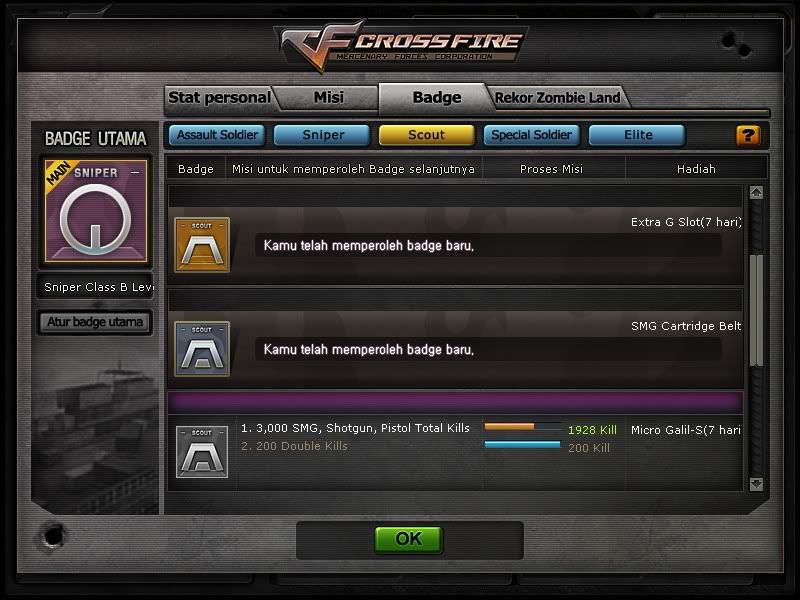
Task: Select the Special Soldier badge category
Action: point(532,135)
